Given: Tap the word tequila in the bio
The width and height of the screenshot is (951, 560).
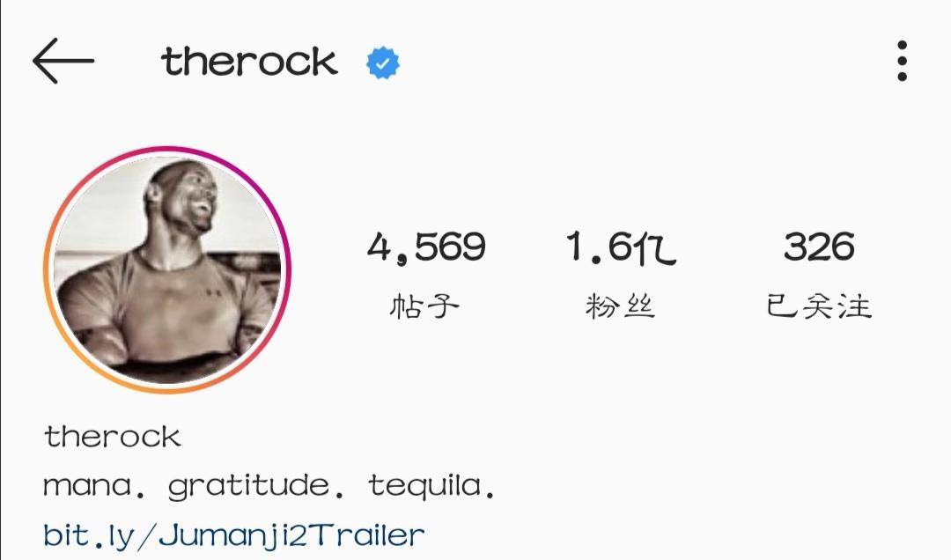Looking at the screenshot, I should [425, 487].
